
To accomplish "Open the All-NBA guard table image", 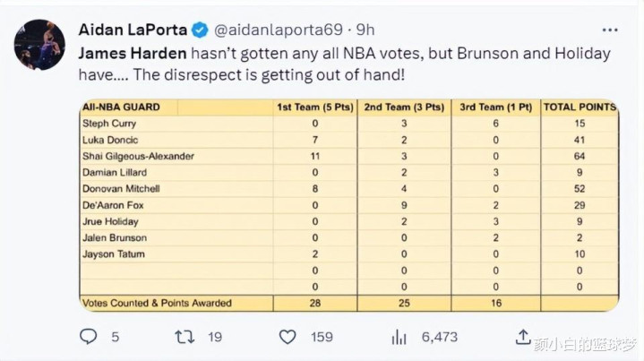I will [348, 205].
